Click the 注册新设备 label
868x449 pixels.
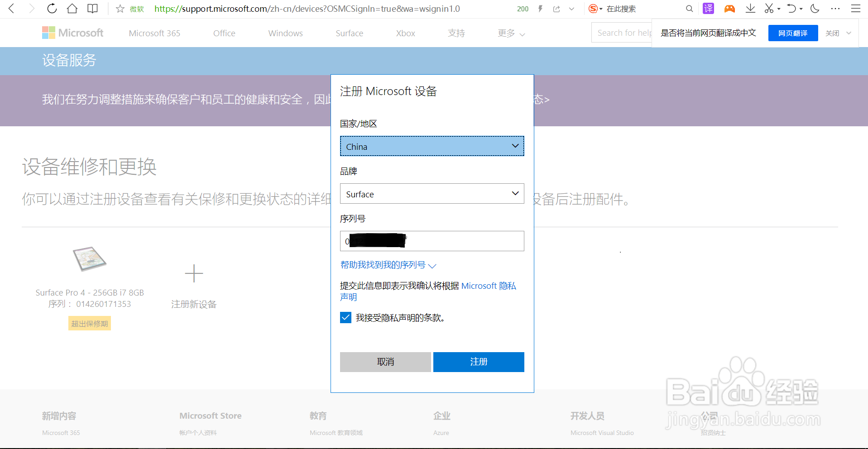pos(194,304)
